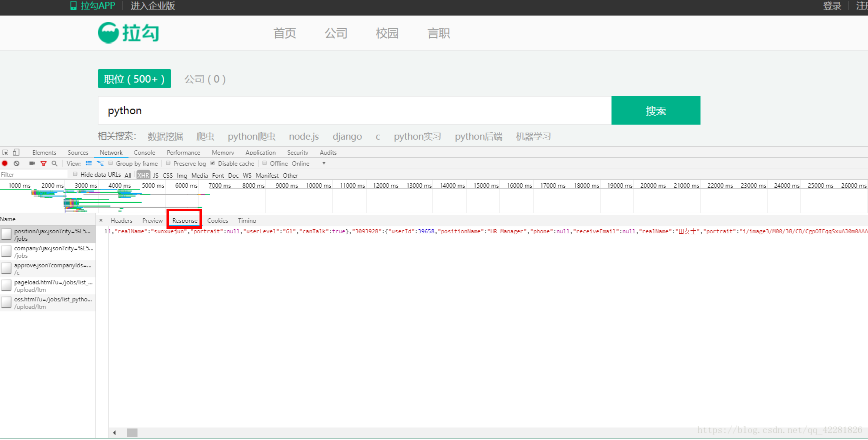Image resolution: width=868 pixels, height=440 pixels.
Task: Filter requests by JS
Action: click(156, 176)
